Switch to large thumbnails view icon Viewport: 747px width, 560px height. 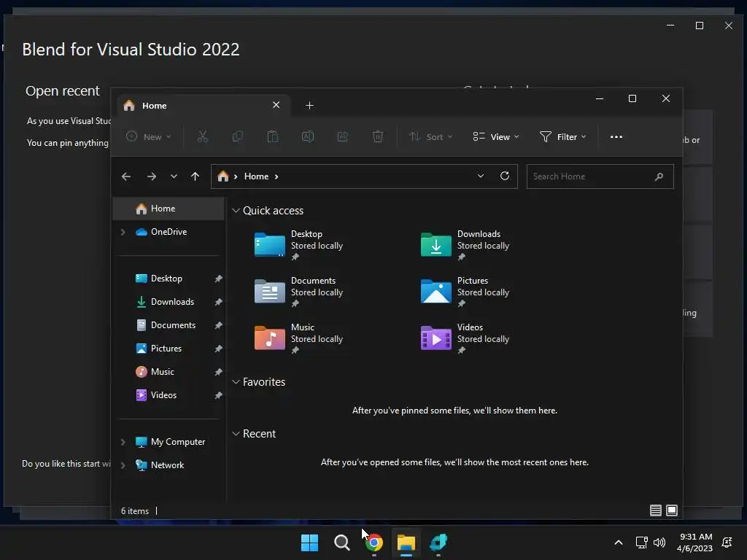pyautogui.click(x=672, y=510)
